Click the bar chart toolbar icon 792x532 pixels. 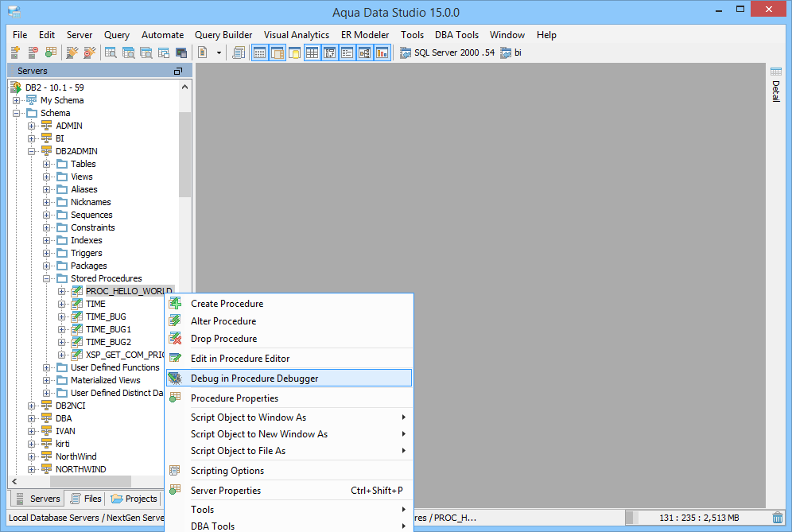pyautogui.click(x=382, y=52)
